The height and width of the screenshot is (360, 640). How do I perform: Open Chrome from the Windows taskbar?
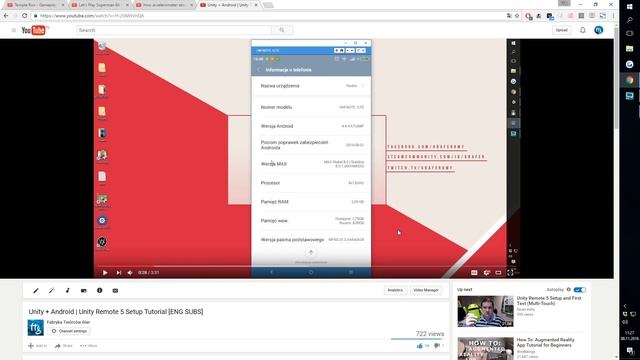pos(630,80)
